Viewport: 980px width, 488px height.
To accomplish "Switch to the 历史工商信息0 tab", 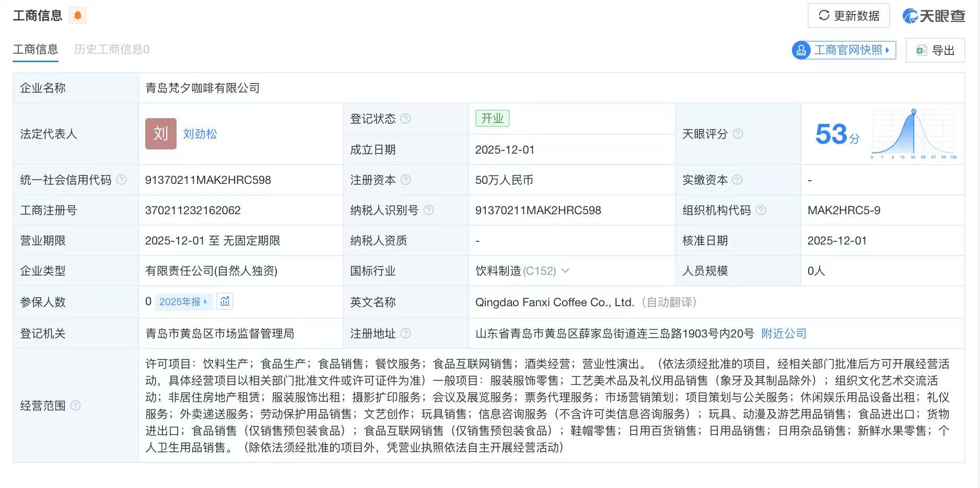I will tap(112, 50).
